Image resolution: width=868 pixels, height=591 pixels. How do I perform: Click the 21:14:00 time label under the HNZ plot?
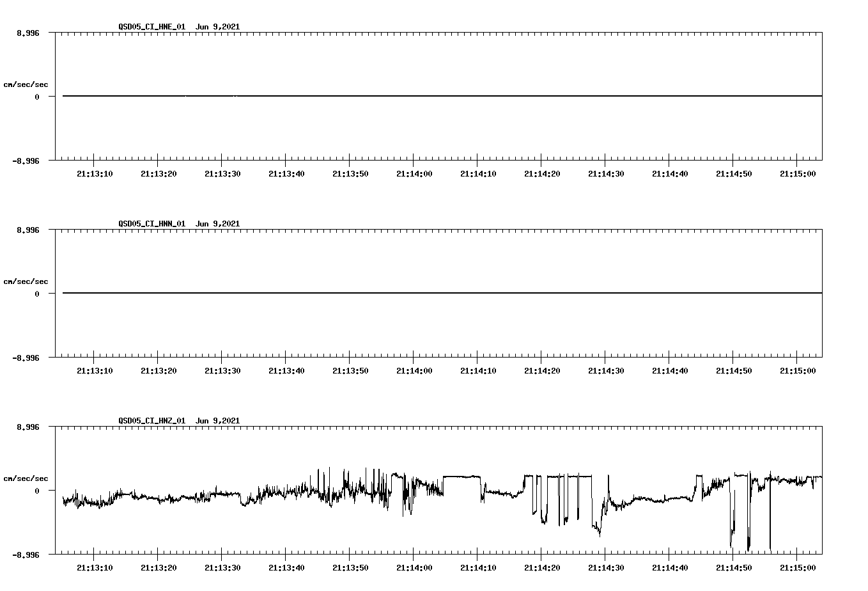414,568
